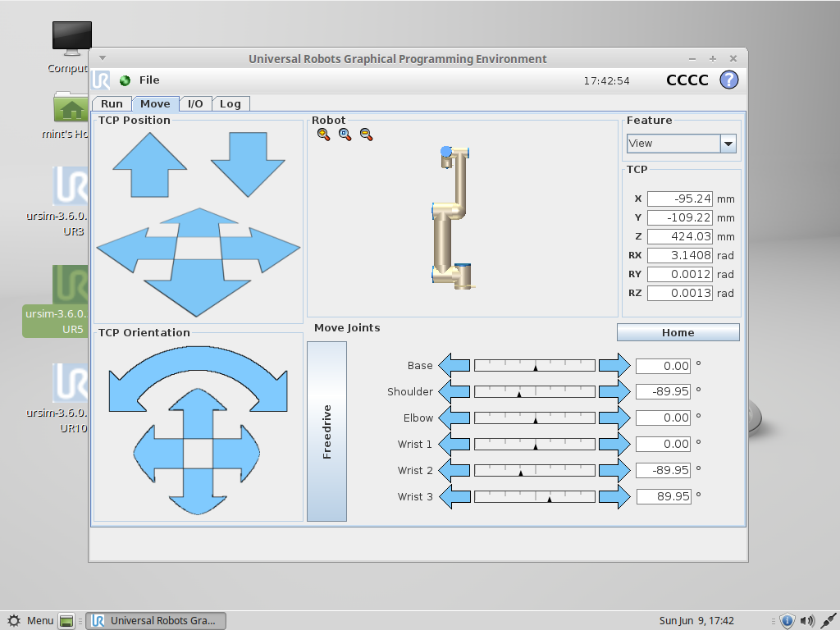
Task: Click the green UR status indicator beside File
Action: coord(125,80)
